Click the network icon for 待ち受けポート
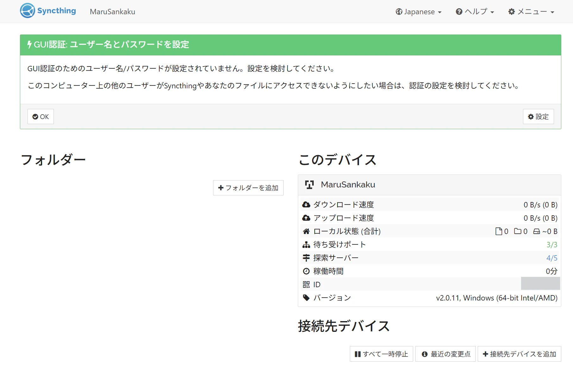This screenshot has width=573, height=392. pos(306,244)
